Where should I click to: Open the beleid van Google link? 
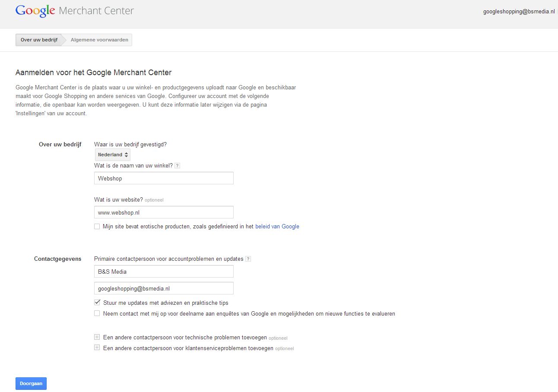coord(277,226)
